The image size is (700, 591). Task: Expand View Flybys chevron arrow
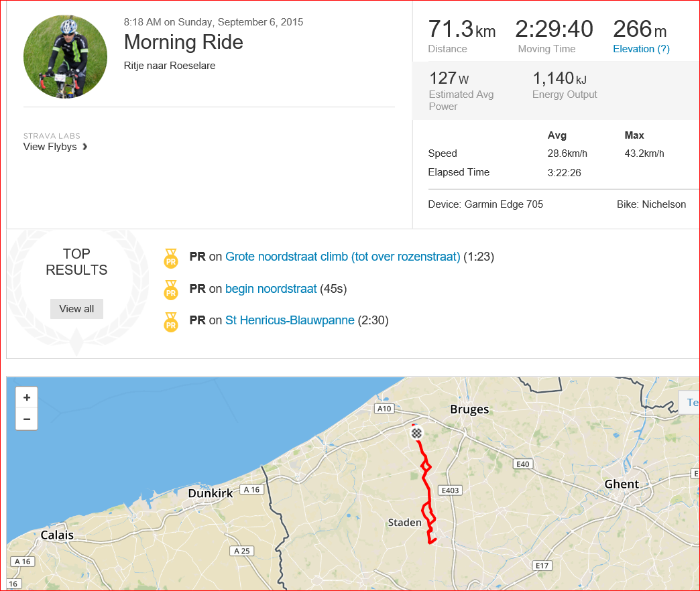click(x=85, y=147)
